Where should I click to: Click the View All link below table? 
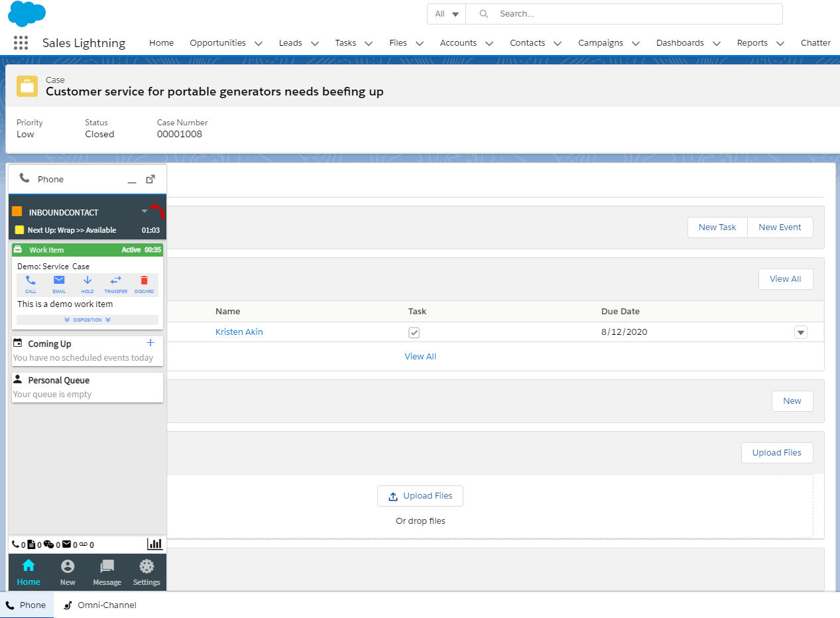[x=420, y=356]
